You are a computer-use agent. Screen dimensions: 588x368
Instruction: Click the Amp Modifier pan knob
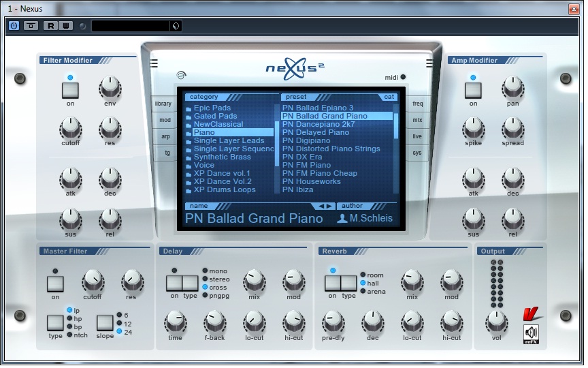(x=512, y=88)
